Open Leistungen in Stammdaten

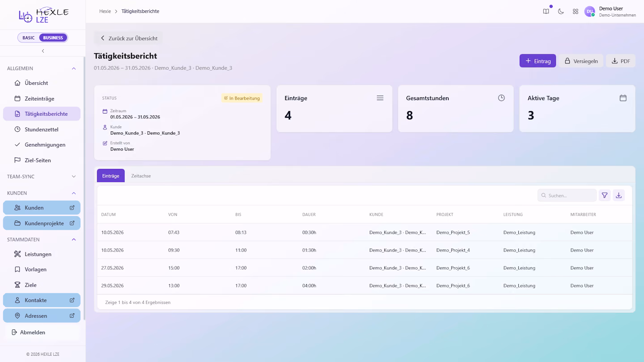[42, 254]
